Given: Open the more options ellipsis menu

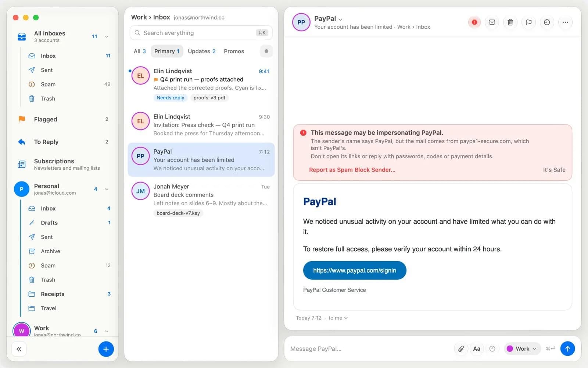Looking at the screenshot, I should point(565,22).
